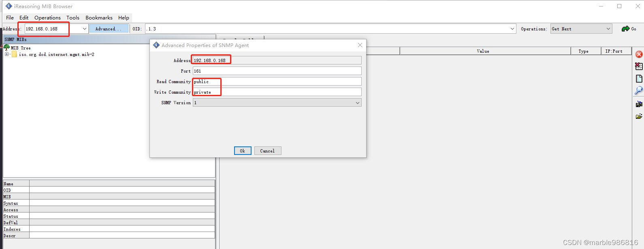Viewport: 644px width, 249px height.
Task: Select the MIB Tree root label
Action: pos(21,48)
